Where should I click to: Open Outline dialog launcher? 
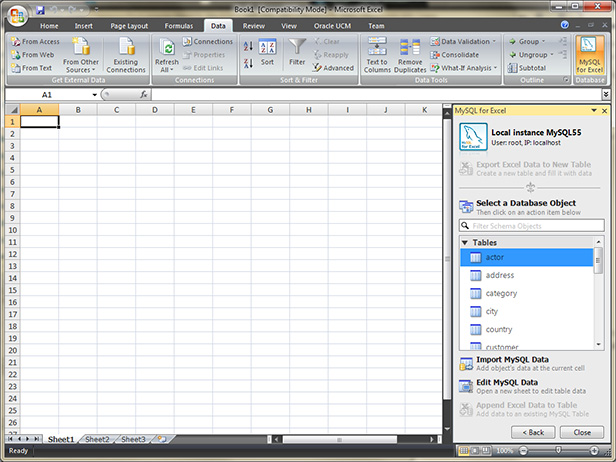pos(566,80)
